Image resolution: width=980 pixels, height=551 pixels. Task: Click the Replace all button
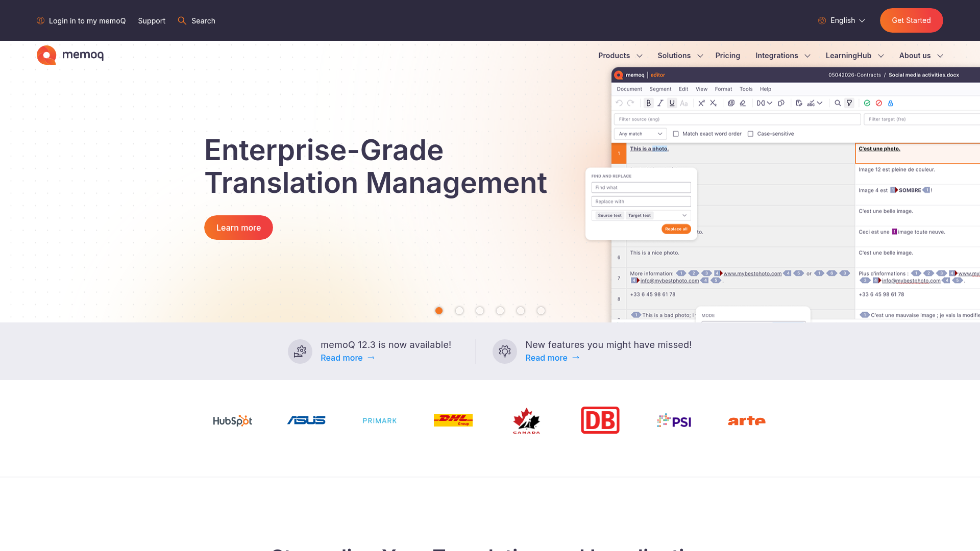click(676, 229)
